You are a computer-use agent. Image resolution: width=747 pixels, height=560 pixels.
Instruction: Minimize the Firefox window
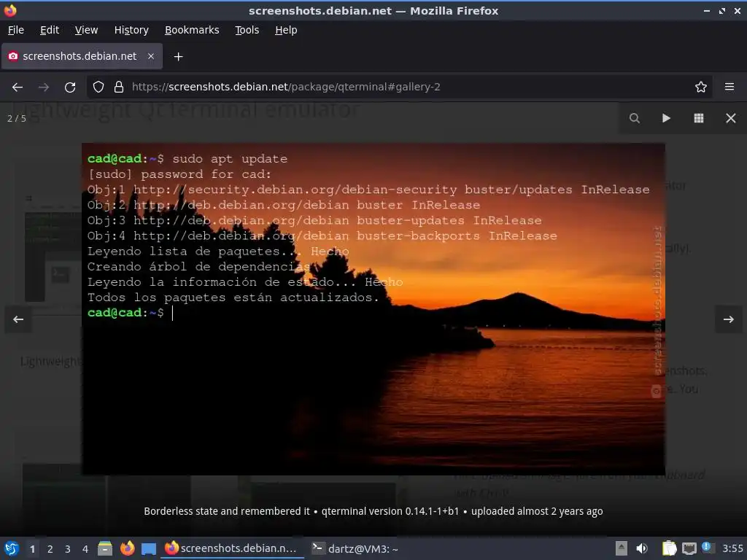706,11
